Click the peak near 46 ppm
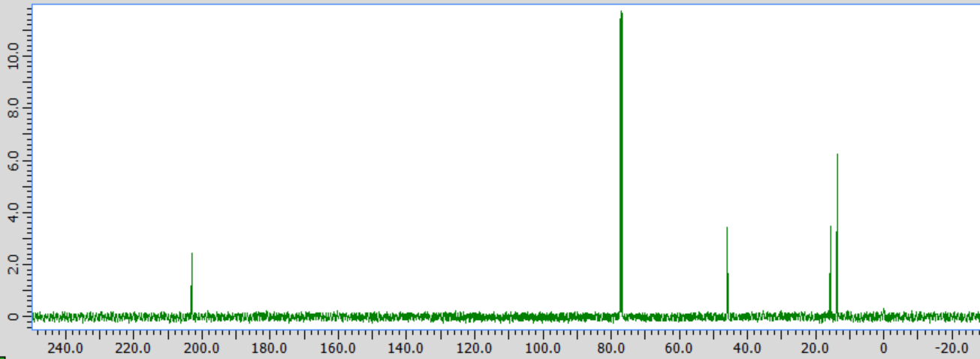The height and width of the screenshot is (359, 980). 727,270
